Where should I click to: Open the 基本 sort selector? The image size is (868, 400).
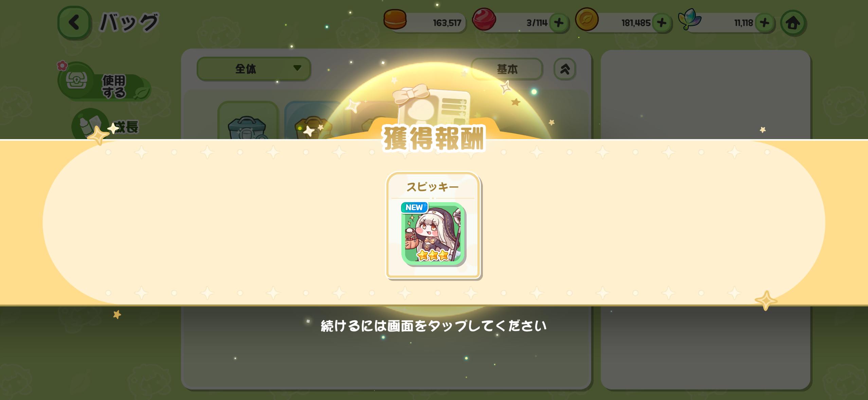[507, 69]
